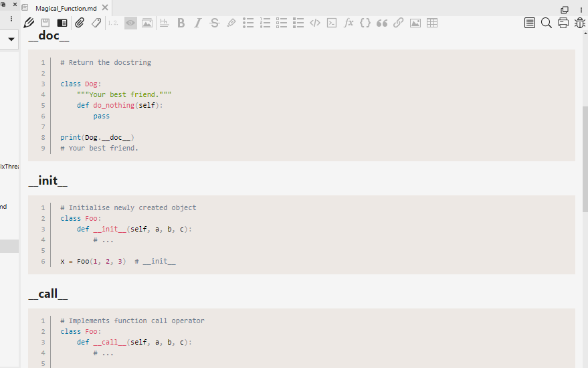Image resolution: width=588 pixels, height=368 pixels.
Task: Float the left panel dock icon
Action: (x=3, y=4)
